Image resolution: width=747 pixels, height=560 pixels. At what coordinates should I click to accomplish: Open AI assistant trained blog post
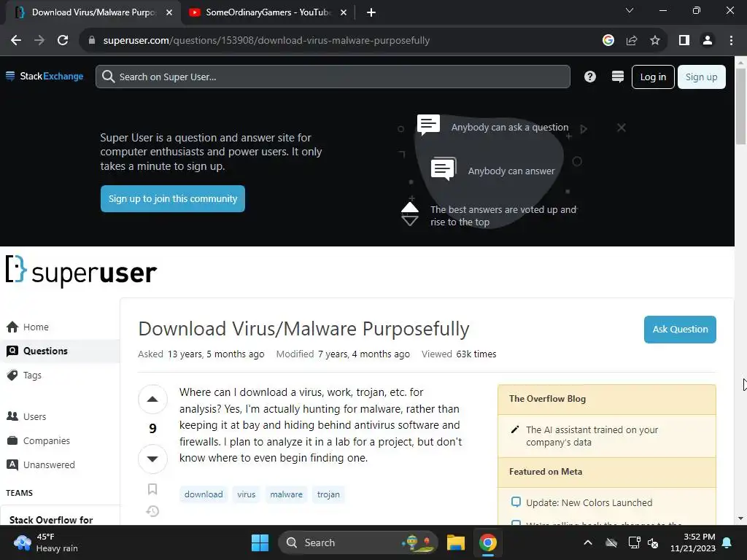tap(592, 436)
